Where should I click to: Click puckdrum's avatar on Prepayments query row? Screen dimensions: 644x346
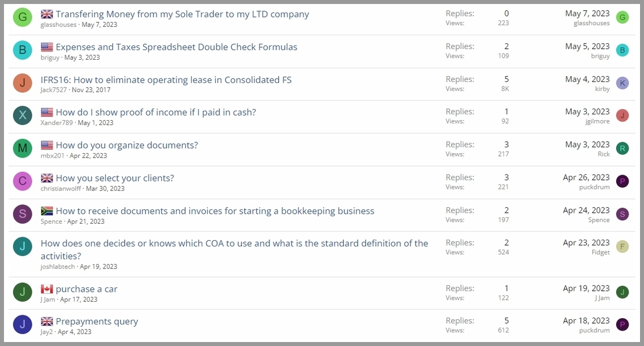pyautogui.click(x=622, y=324)
